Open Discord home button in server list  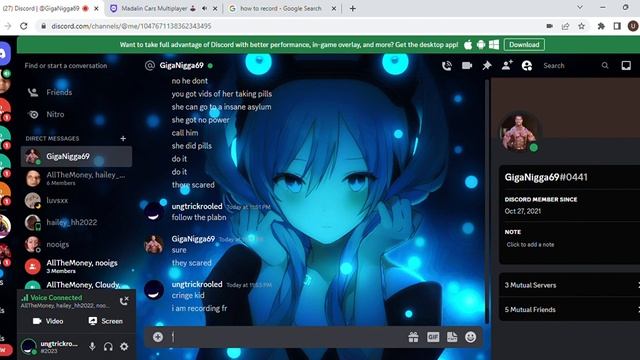pyautogui.click(x=4, y=53)
